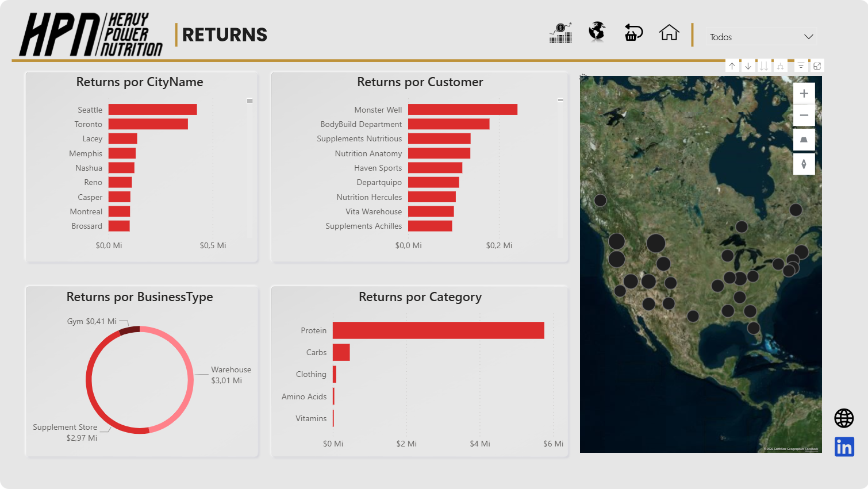The width and height of the screenshot is (868, 489).
Task: Select the Monster Well customer bar
Action: coord(463,109)
